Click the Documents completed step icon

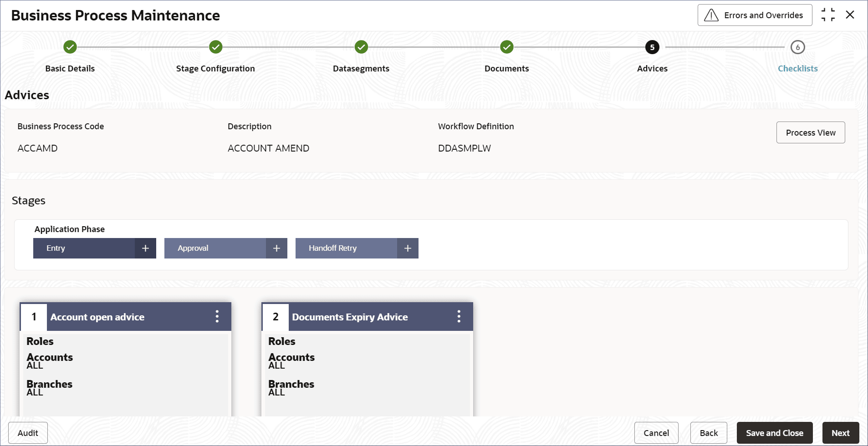click(506, 47)
